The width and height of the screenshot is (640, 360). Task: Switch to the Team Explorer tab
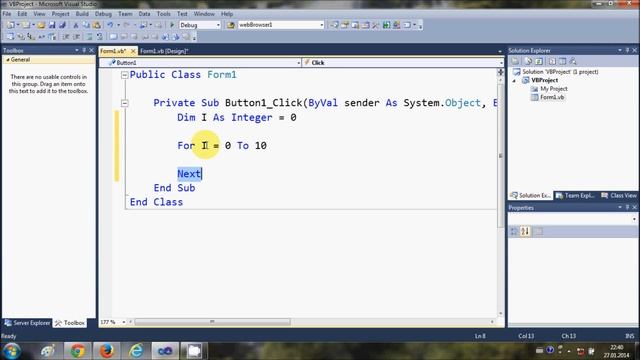(575, 196)
